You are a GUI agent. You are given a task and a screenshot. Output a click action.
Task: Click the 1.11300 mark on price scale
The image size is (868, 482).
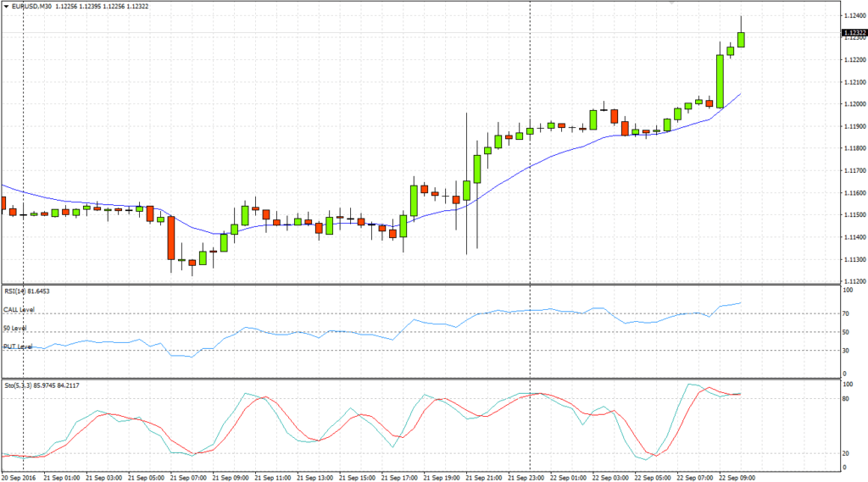[x=853, y=259]
